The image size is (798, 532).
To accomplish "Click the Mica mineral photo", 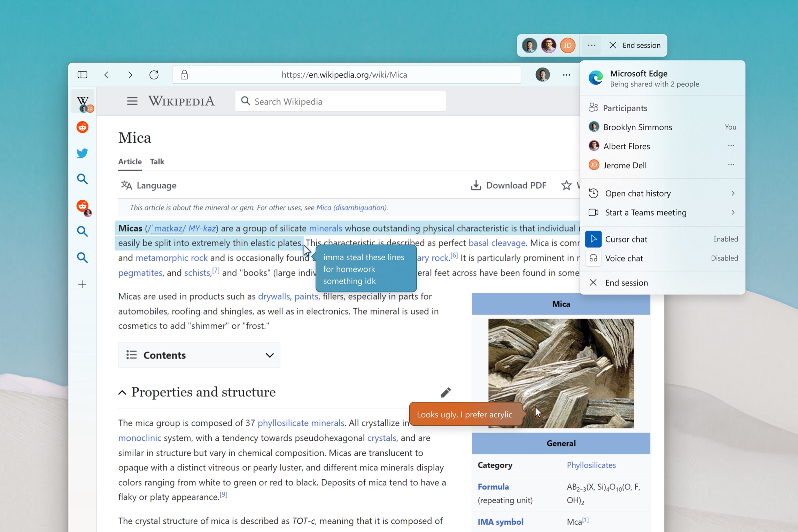I will tap(561, 373).
